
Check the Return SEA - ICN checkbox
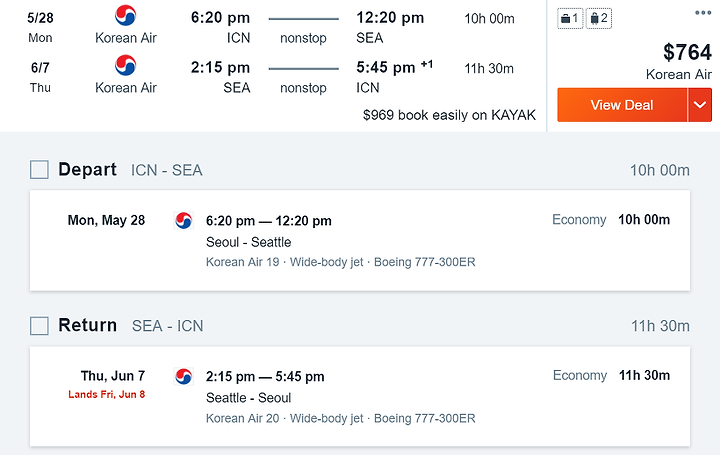tap(39, 326)
